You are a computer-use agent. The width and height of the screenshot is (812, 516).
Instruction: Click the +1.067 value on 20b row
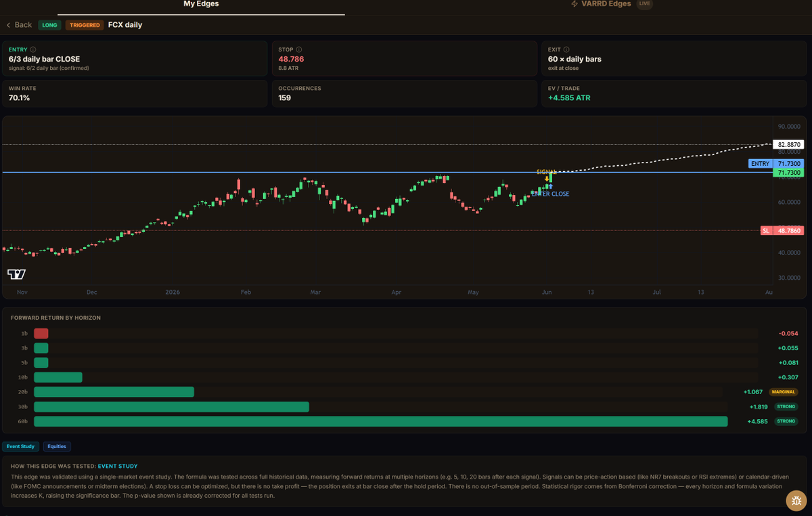[x=752, y=392]
